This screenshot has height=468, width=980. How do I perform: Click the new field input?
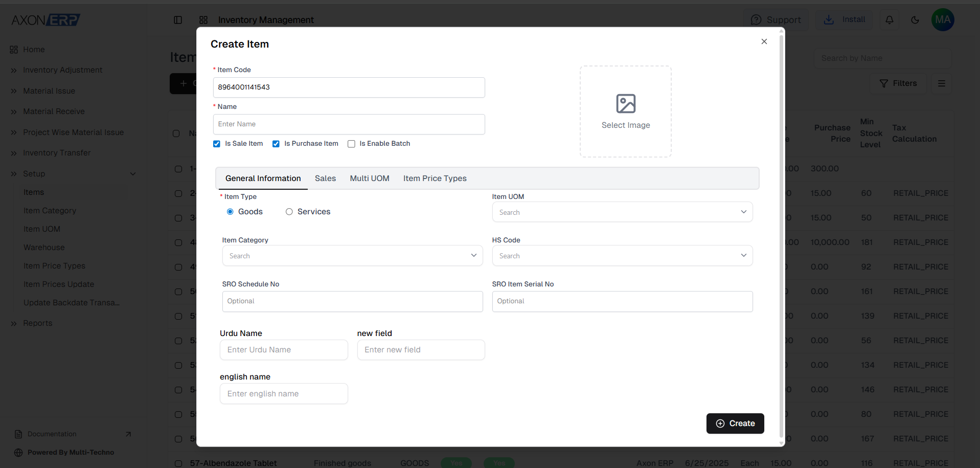click(x=421, y=350)
